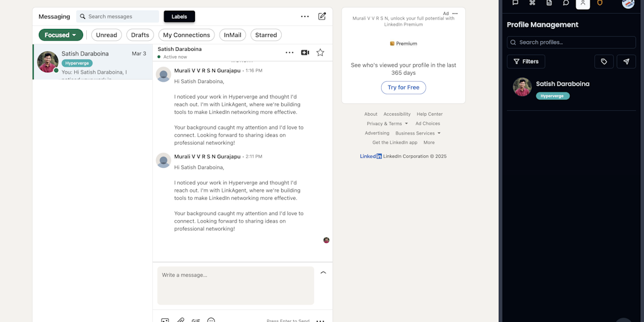644x322 pixels.
Task: Attach a file with the paperclip icon
Action: click(180, 320)
